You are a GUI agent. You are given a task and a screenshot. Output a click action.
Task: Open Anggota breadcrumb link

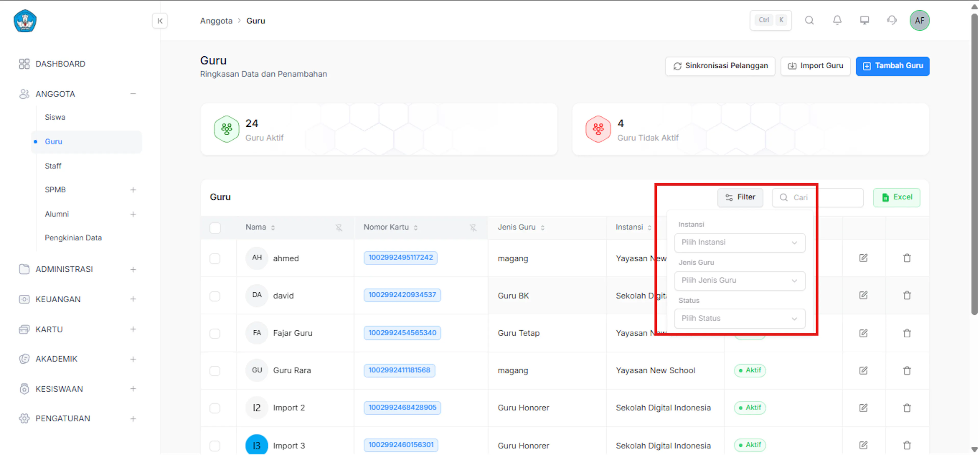(x=216, y=21)
